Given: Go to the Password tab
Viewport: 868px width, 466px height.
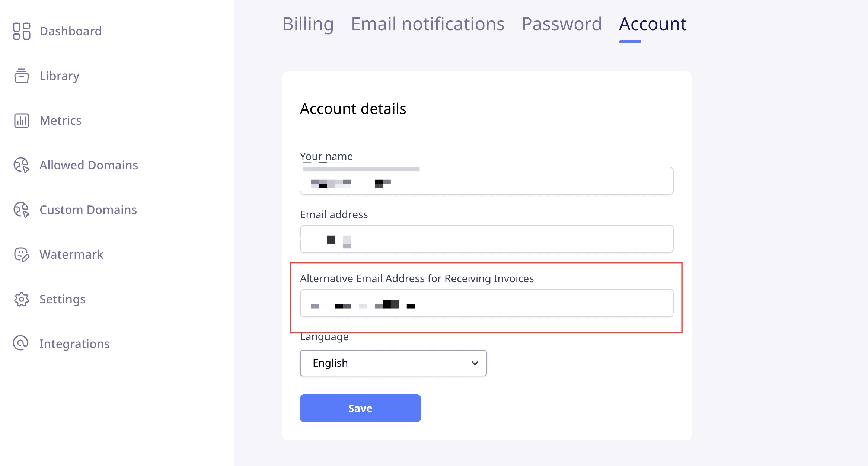Looking at the screenshot, I should 562,24.
